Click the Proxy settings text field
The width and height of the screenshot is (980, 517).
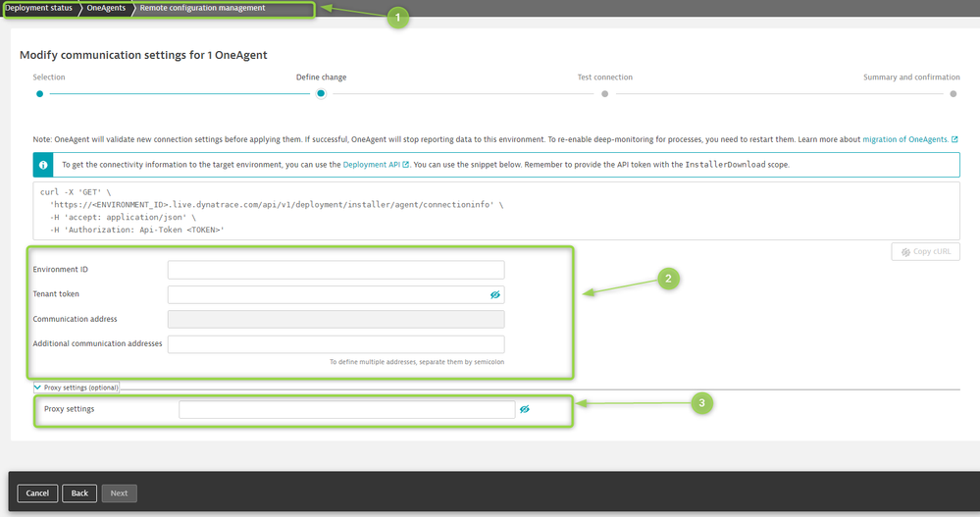pos(345,409)
